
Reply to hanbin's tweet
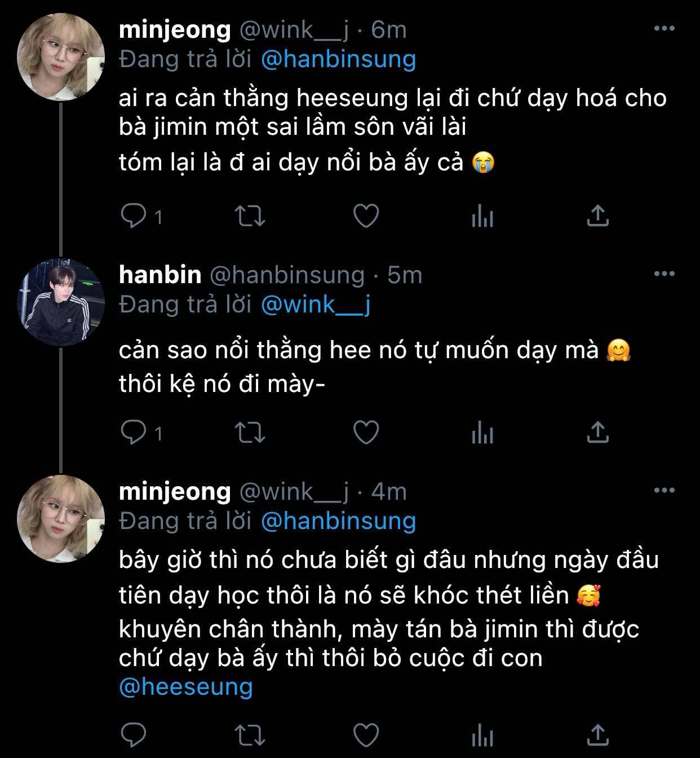(134, 433)
